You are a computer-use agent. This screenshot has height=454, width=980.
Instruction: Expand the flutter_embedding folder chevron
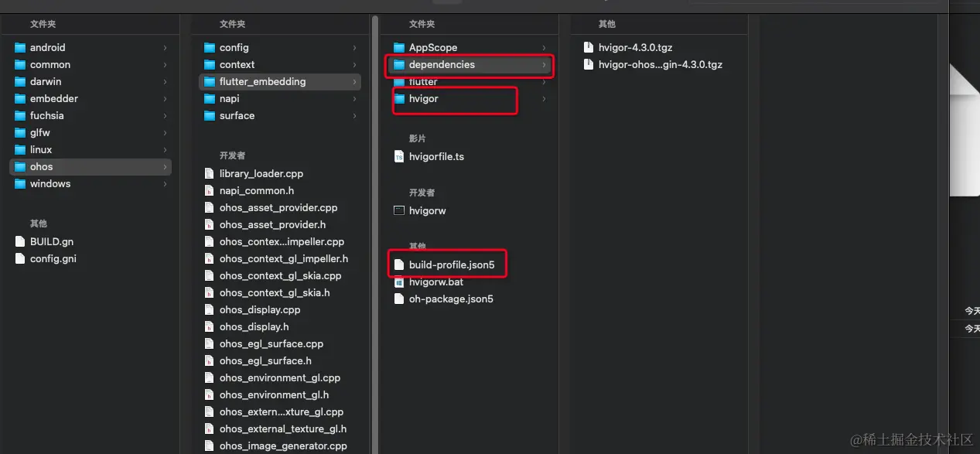(x=354, y=81)
